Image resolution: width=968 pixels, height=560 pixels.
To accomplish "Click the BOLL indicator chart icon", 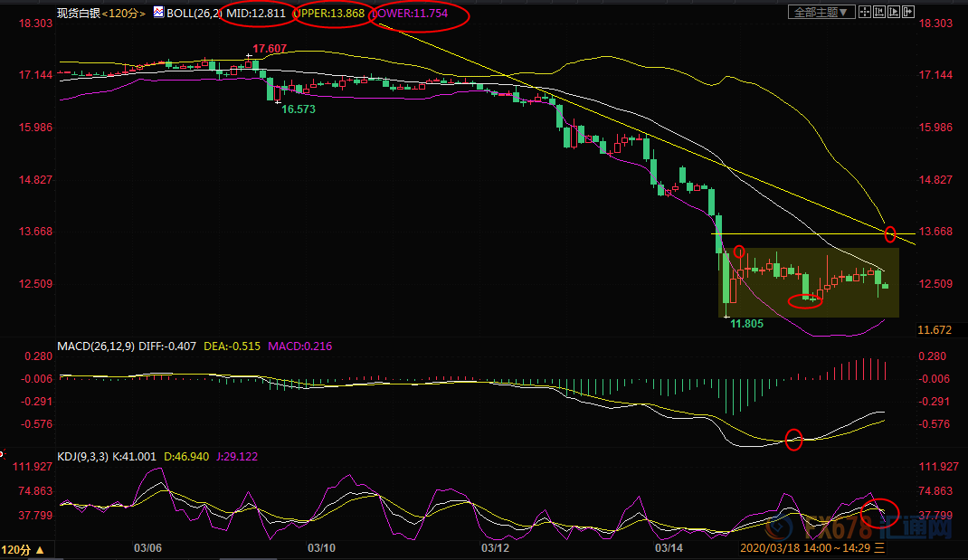I will point(158,13).
